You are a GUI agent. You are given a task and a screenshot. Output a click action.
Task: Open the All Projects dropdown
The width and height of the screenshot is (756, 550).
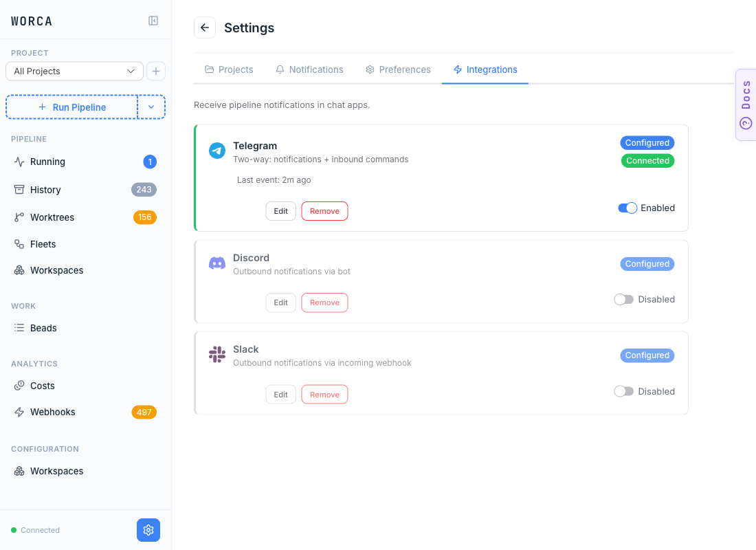[74, 71]
